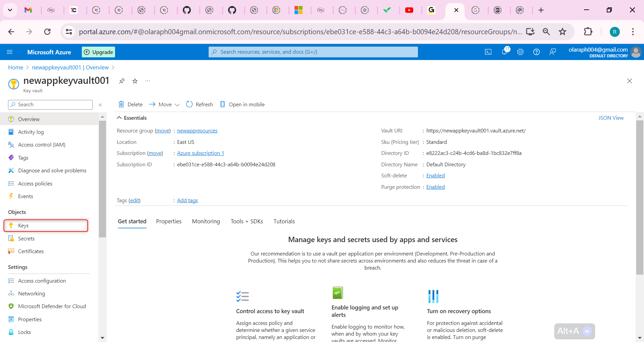Open Overview in left menu
The image size is (644, 342).
coord(49,119)
